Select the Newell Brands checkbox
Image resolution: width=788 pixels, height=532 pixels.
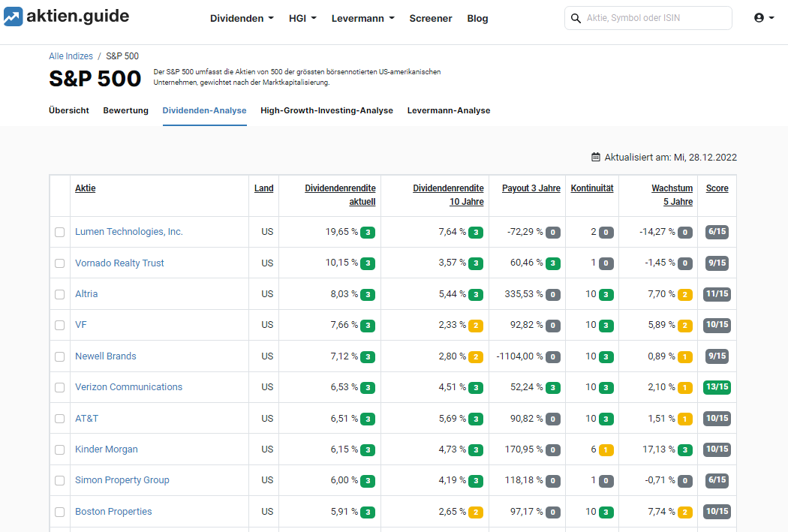click(60, 356)
